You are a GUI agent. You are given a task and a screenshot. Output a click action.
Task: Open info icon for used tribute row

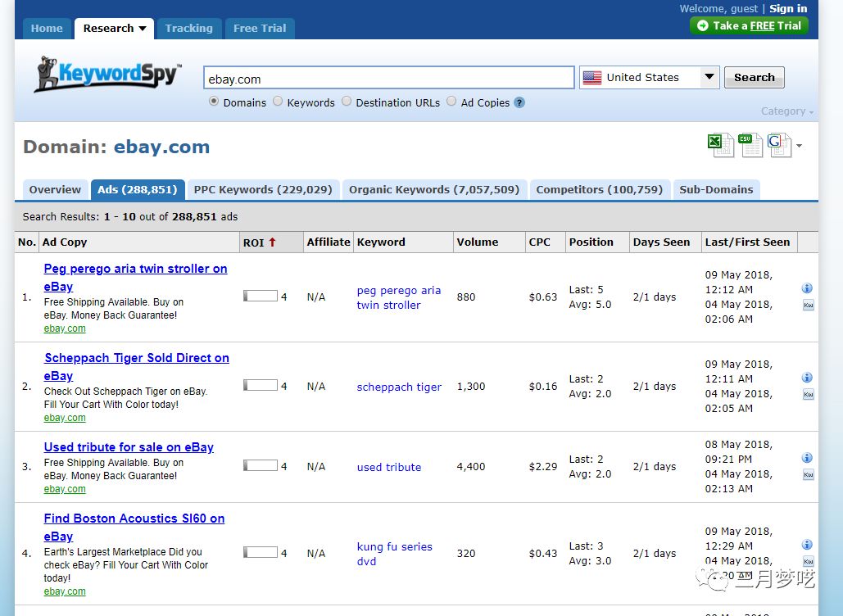click(x=807, y=458)
